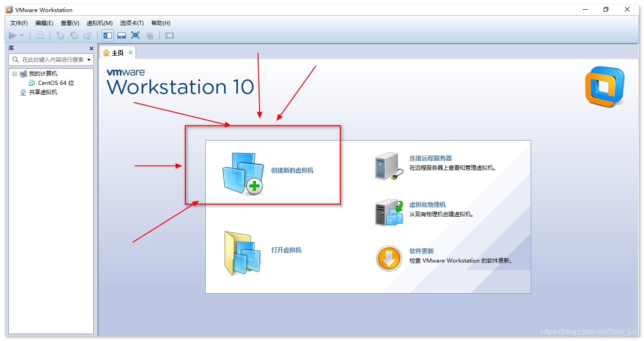
Task: Collapse the 我的计算机 tree node
Action: pyautogui.click(x=14, y=74)
